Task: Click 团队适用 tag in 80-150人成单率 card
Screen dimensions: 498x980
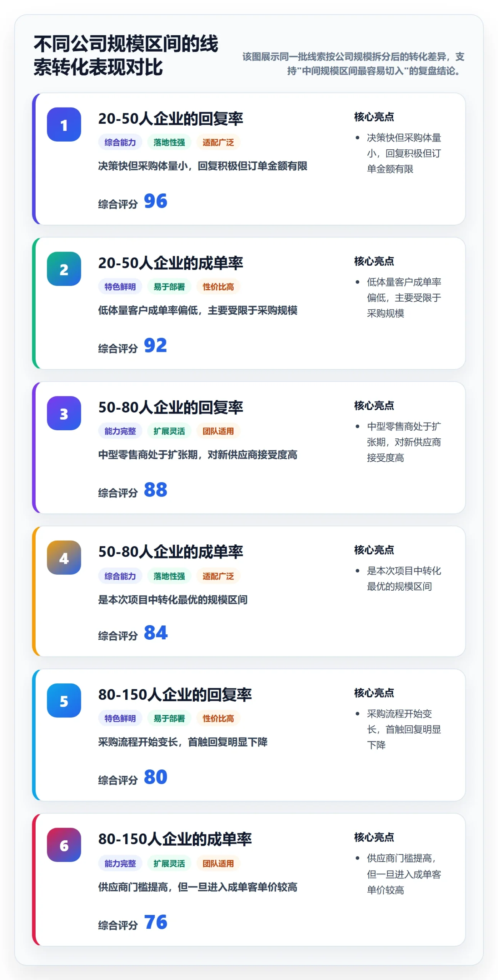Action: 218,864
